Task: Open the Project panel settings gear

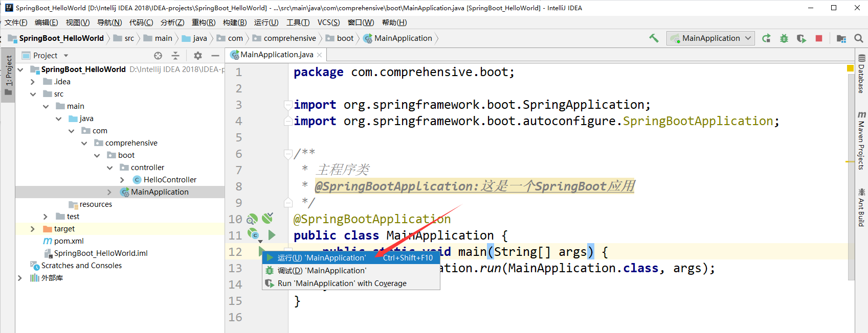Action: (198, 56)
